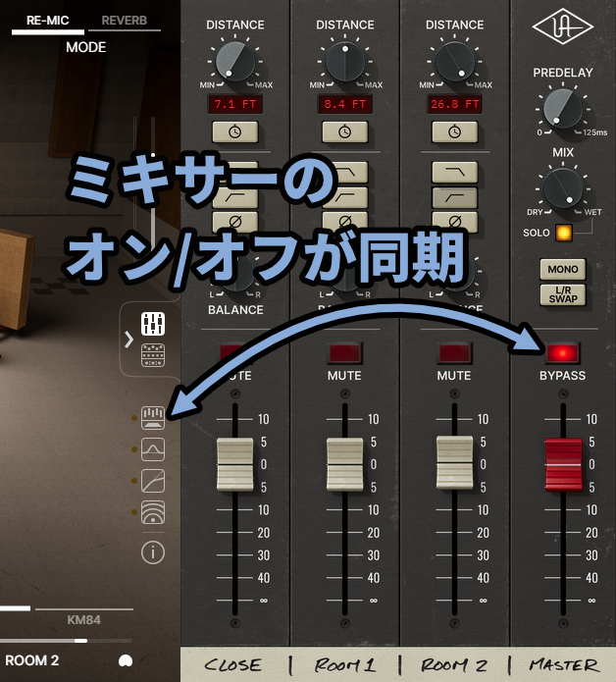Click the delay clock icon on CLOSE channel
Screen dimensions: 616x682
(234, 131)
